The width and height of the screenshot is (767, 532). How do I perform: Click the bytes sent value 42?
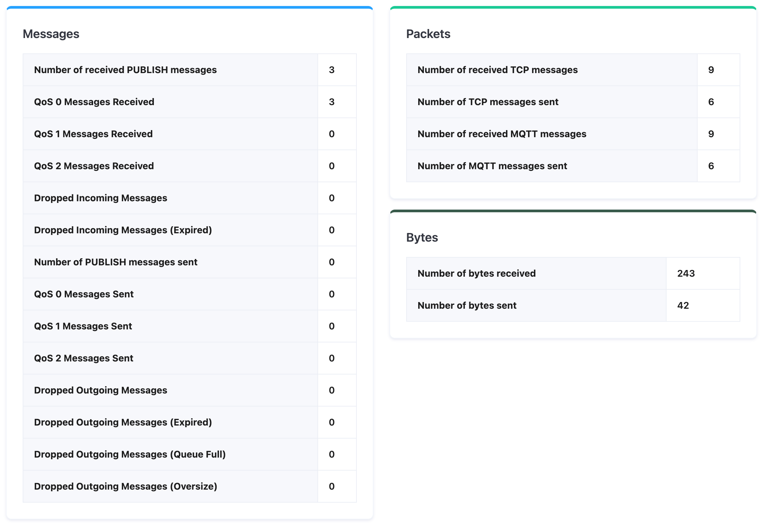[x=683, y=305]
